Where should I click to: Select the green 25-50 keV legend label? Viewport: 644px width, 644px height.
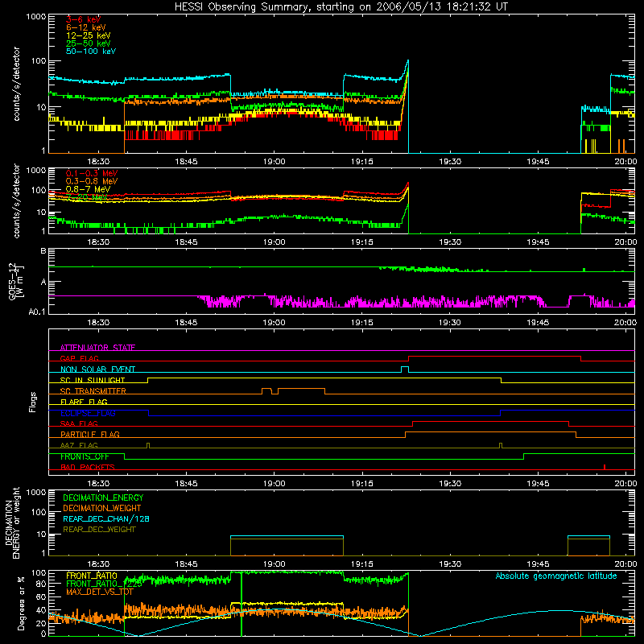[89, 43]
